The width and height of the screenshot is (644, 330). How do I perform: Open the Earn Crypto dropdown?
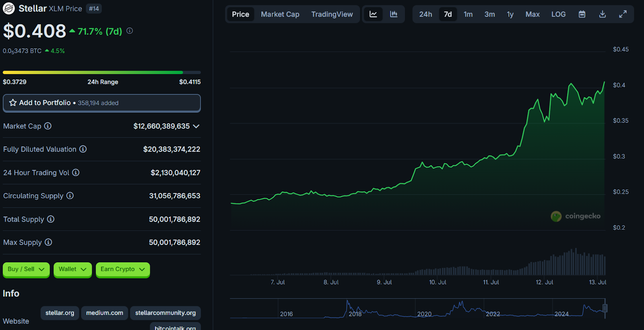(x=123, y=269)
